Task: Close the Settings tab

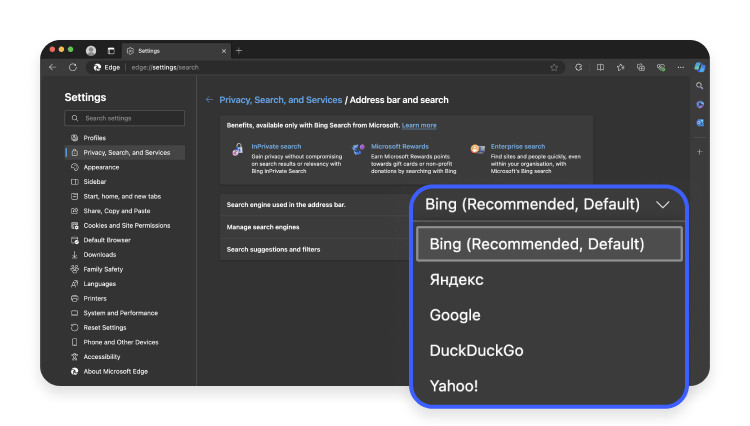Action: click(x=224, y=51)
